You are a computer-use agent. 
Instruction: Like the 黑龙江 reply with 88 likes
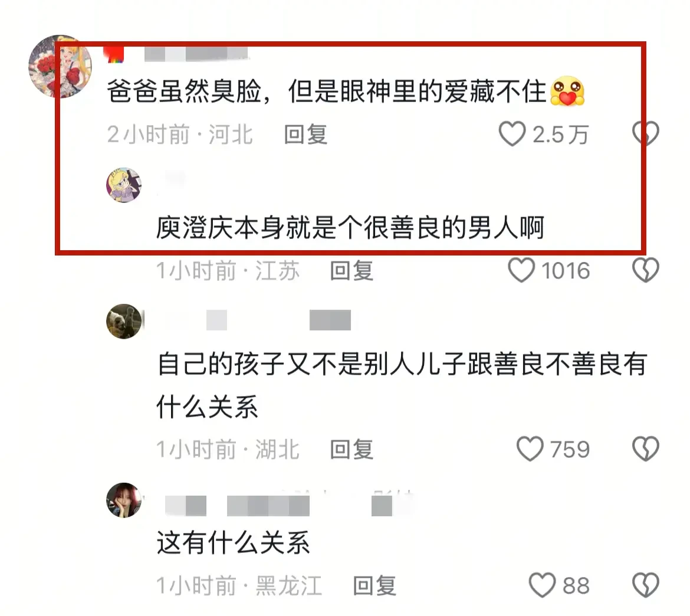(x=542, y=585)
